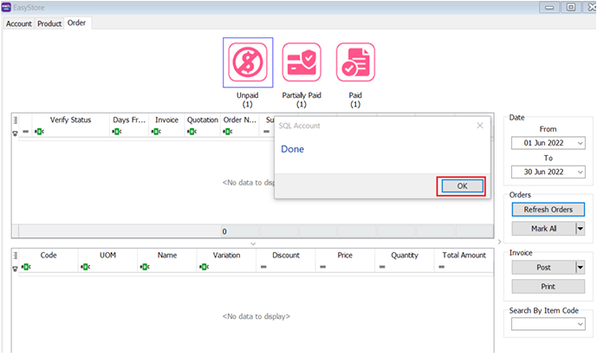The height and width of the screenshot is (364, 597).
Task: Expand the Mark All dropdown arrow
Action: click(580, 229)
